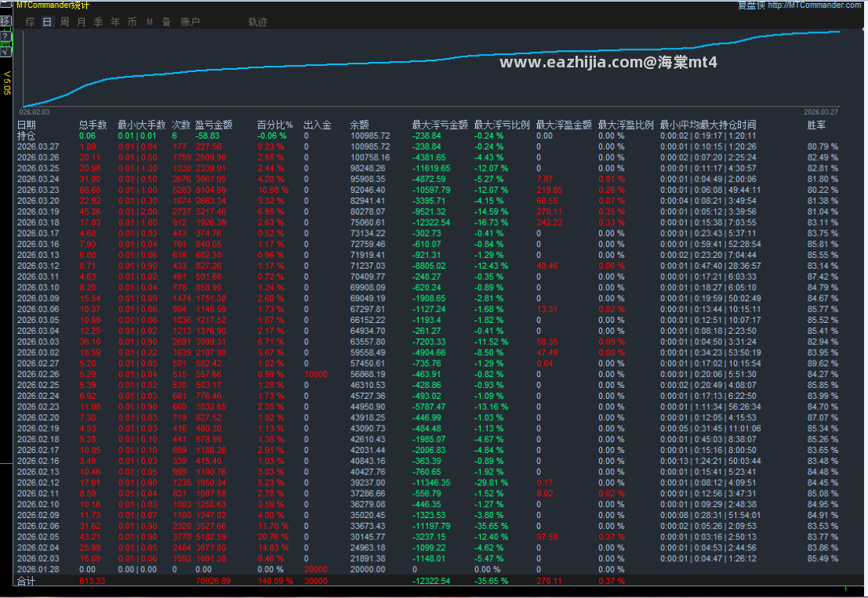
Task: Select the M tab
Action: point(150,22)
